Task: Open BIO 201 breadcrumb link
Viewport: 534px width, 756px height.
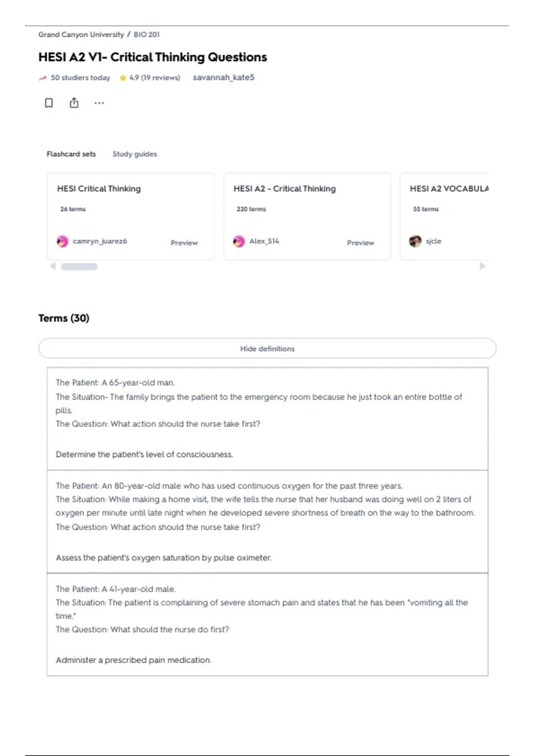Action: click(x=147, y=35)
